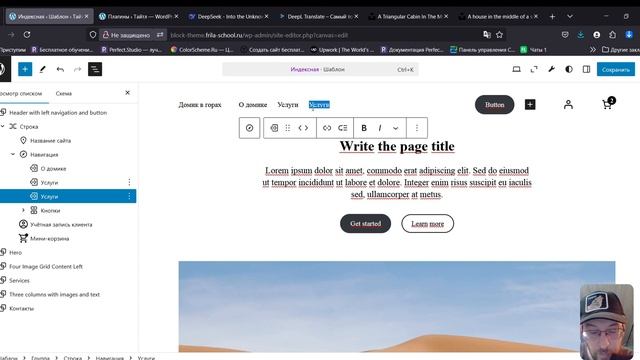Open a new browser tab
640x360 pixels.
[x=552, y=16]
